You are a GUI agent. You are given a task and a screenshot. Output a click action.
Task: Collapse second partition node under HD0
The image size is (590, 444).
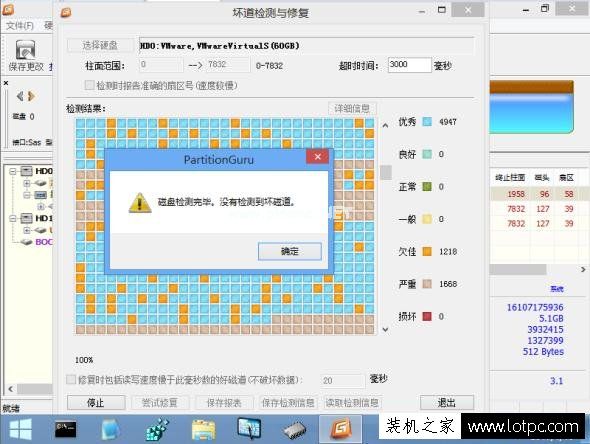27,195
